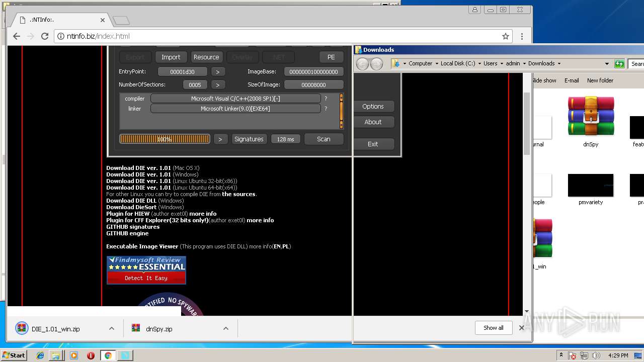Expand options for dnSpy.zip download

[x=226, y=329]
